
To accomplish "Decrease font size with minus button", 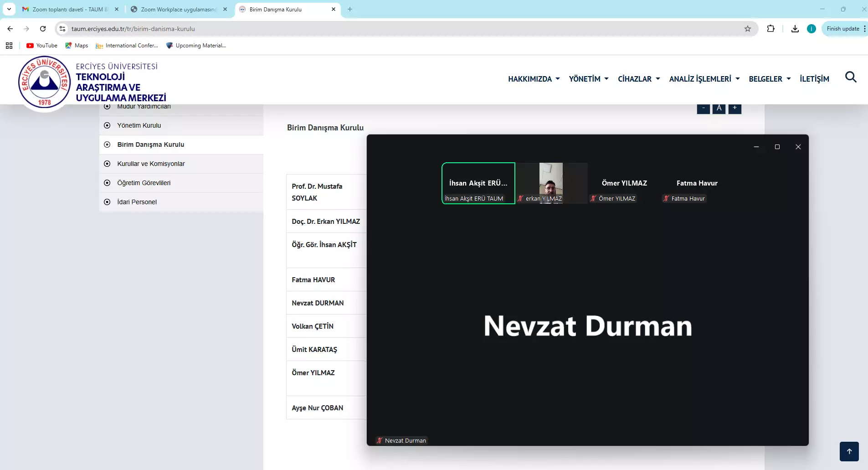I will pos(703,108).
